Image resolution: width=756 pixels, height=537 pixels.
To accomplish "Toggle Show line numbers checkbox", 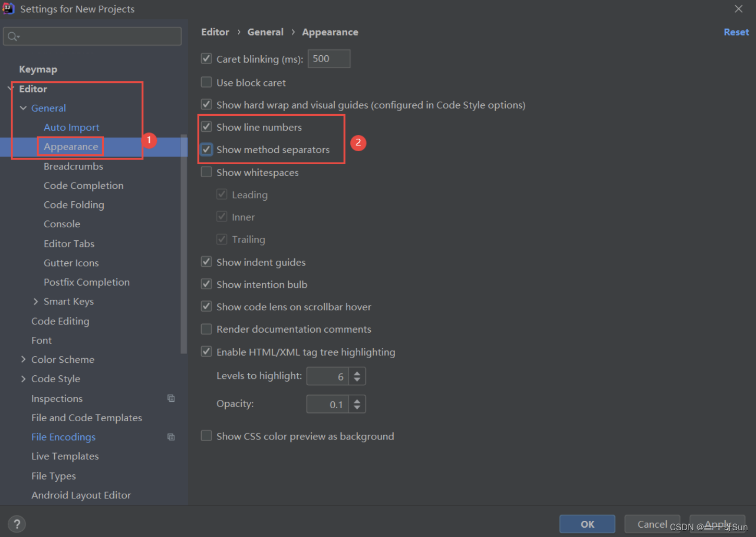I will [x=206, y=127].
